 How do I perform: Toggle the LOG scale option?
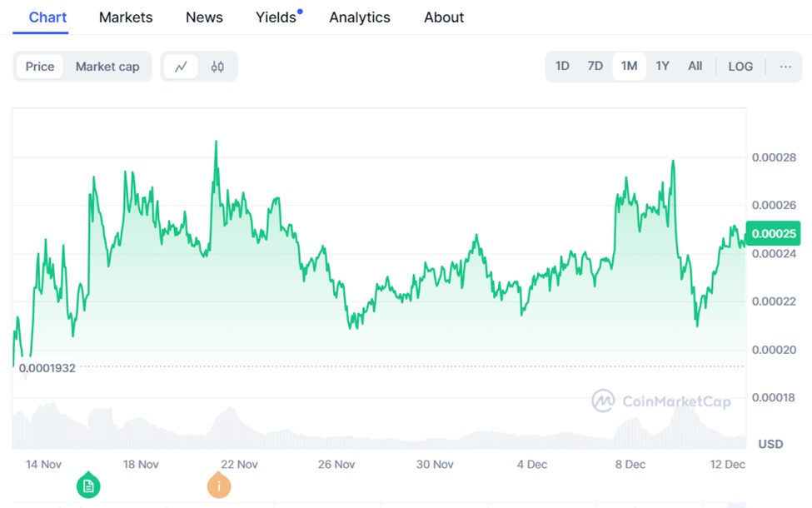coord(740,67)
